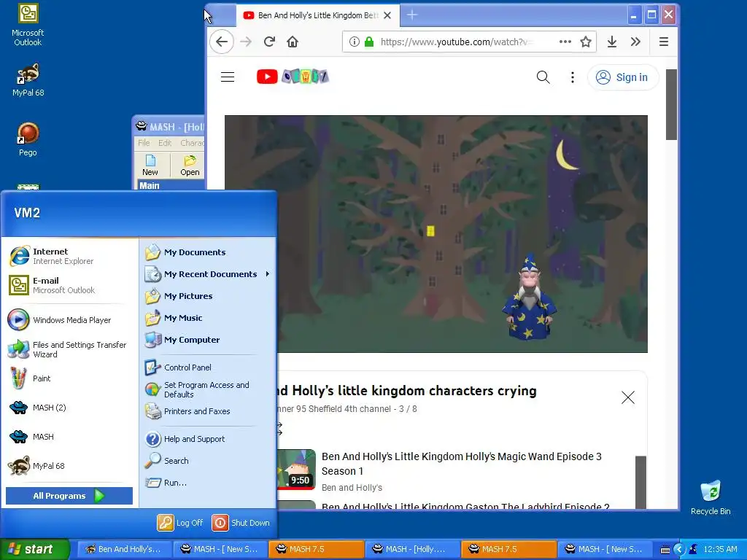Expand All Programs list
This screenshot has width=747, height=560.
point(69,496)
